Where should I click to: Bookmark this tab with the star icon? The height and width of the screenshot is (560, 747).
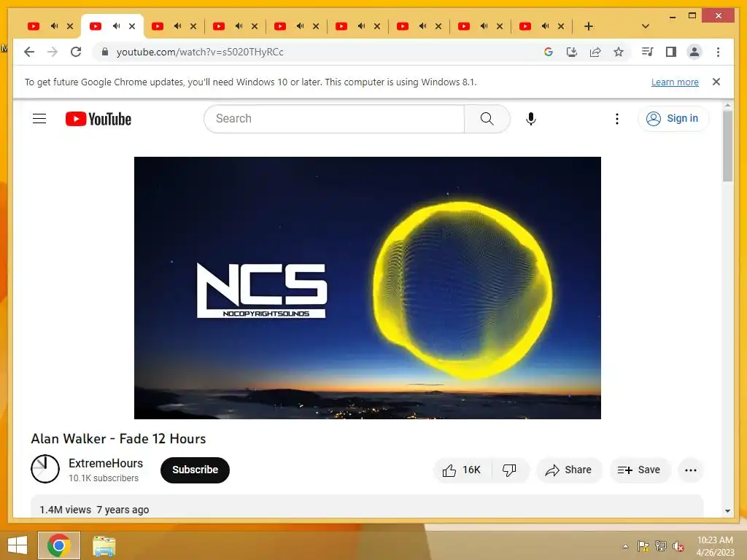point(619,52)
